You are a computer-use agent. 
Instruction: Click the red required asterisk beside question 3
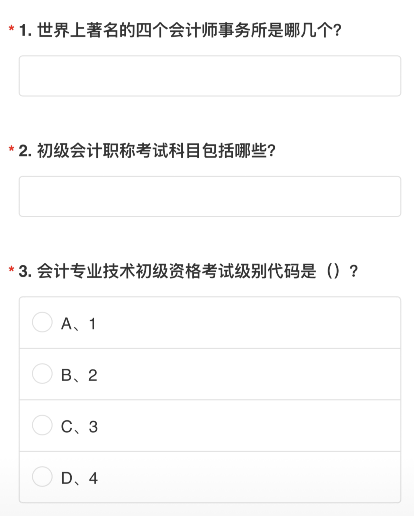[x=11, y=270]
